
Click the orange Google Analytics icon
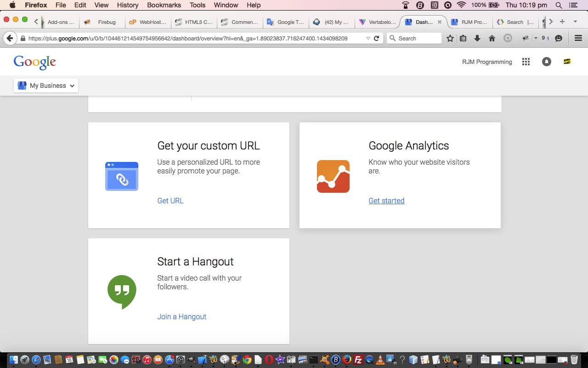pos(333,176)
